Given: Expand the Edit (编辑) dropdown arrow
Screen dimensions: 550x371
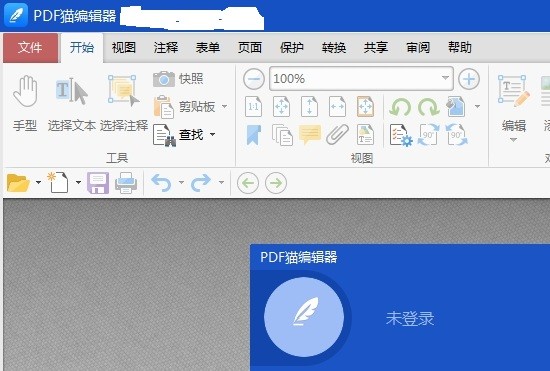Looking at the screenshot, I should pyautogui.click(x=513, y=140).
